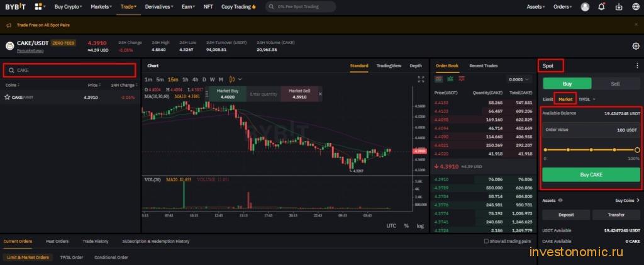Click the Deposit button
This screenshot has height=265, width=644.
coord(566,215)
